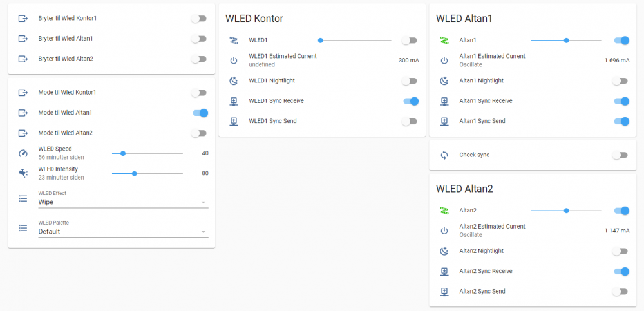Viewport: 644px width, 311px height.
Task: Click the Altan1 brightness slider
Action: click(566, 41)
